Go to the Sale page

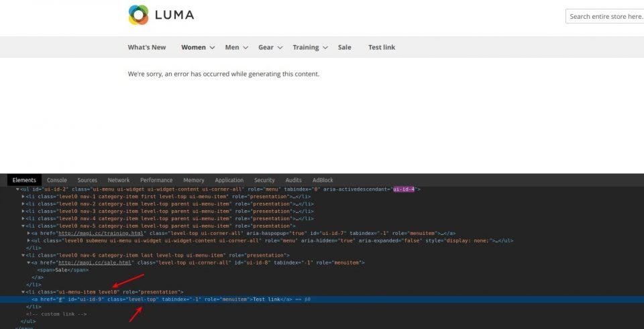tap(344, 48)
